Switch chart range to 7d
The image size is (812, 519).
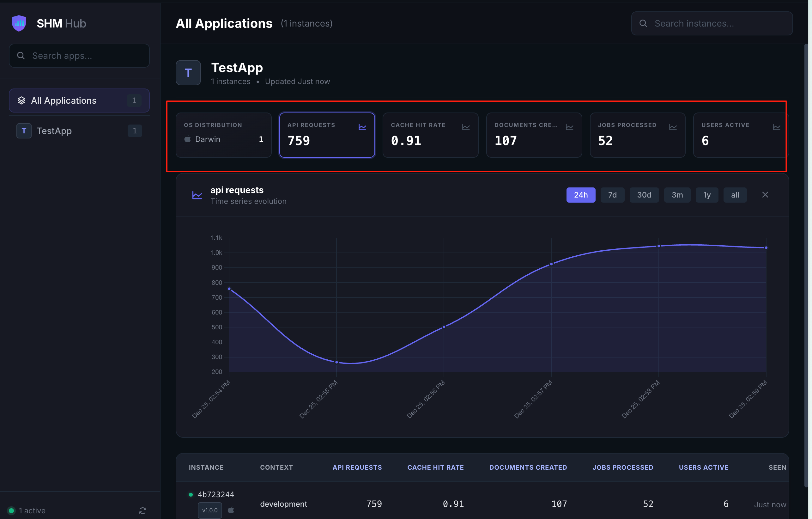pyautogui.click(x=612, y=195)
